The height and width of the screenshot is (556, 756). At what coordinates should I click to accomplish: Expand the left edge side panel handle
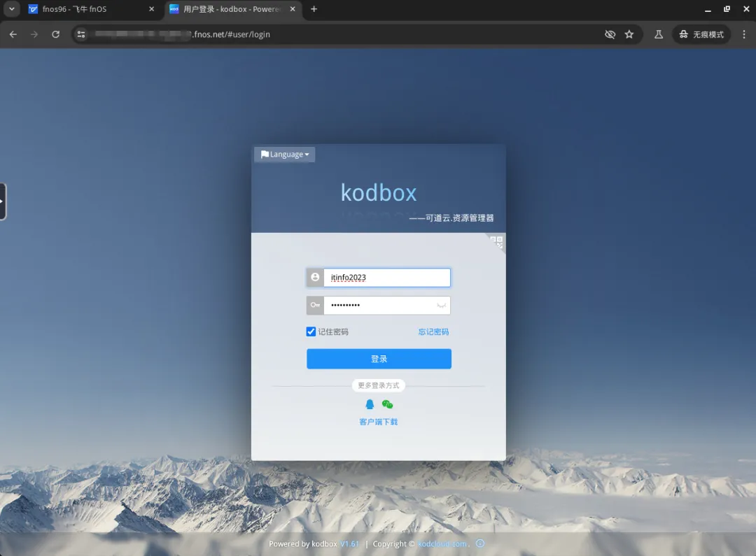coord(3,201)
